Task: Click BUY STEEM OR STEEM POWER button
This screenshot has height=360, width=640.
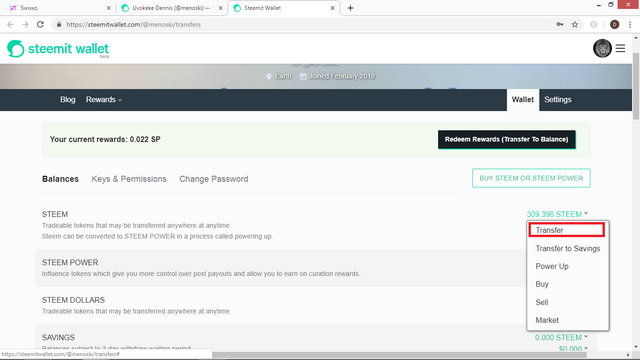Action: pyautogui.click(x=531, y=178)
